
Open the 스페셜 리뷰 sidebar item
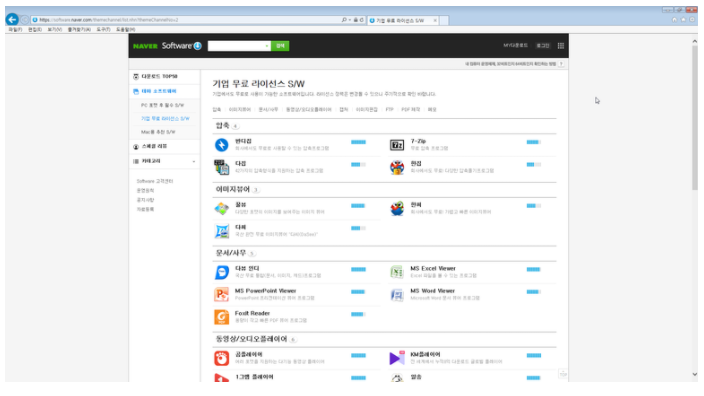(165, 147)
